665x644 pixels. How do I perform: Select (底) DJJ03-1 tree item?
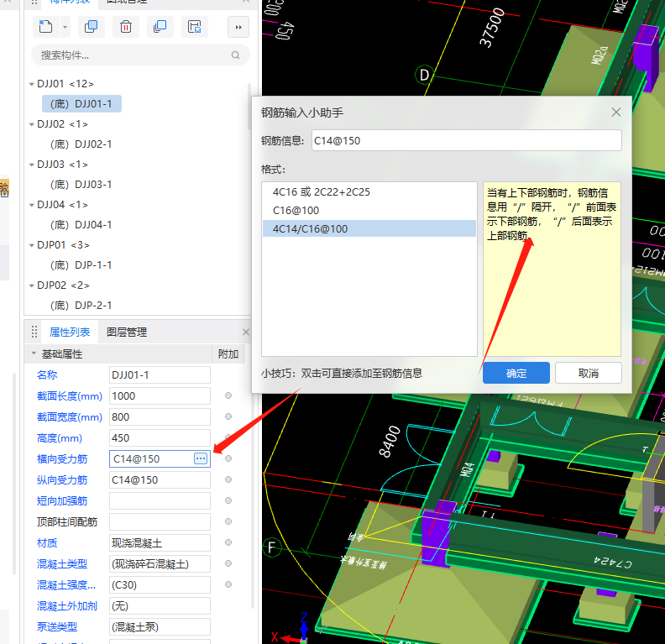coord(81,185)
